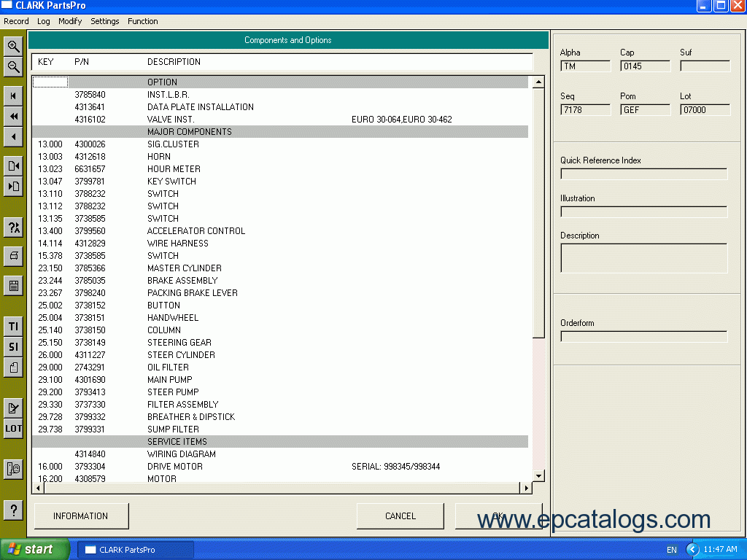747x560 pixels.
Task: Click the CANCEL button
Action: (x=400, y=516)
